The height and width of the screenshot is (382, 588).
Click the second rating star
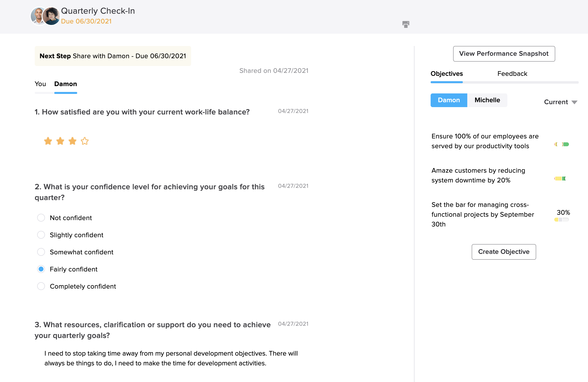[60, 141]
